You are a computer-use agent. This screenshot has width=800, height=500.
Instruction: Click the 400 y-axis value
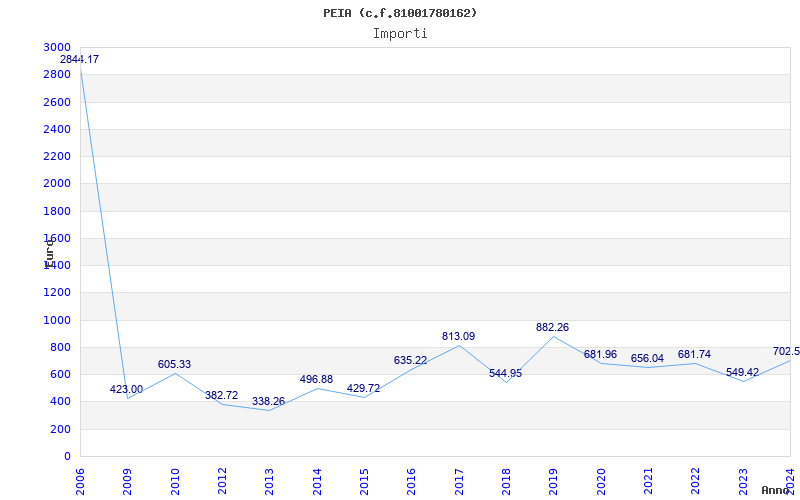tap(60, 402)
